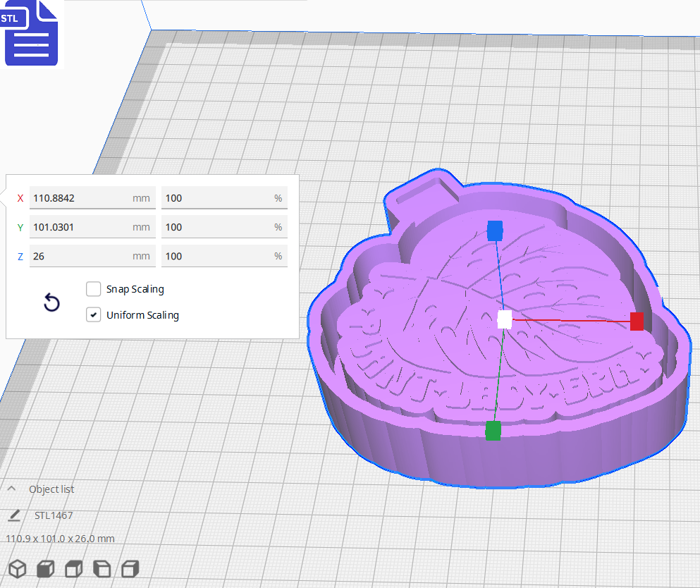Click the Y percentage field showing 100
This screenshot has height=588, width=700.
(x=224, y=227)
